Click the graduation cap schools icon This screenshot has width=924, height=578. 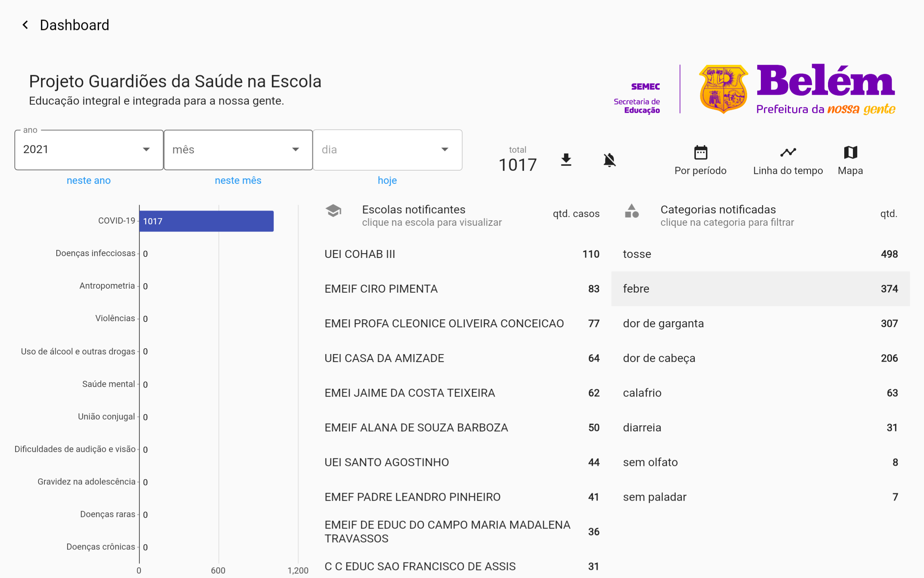[334, 211]
